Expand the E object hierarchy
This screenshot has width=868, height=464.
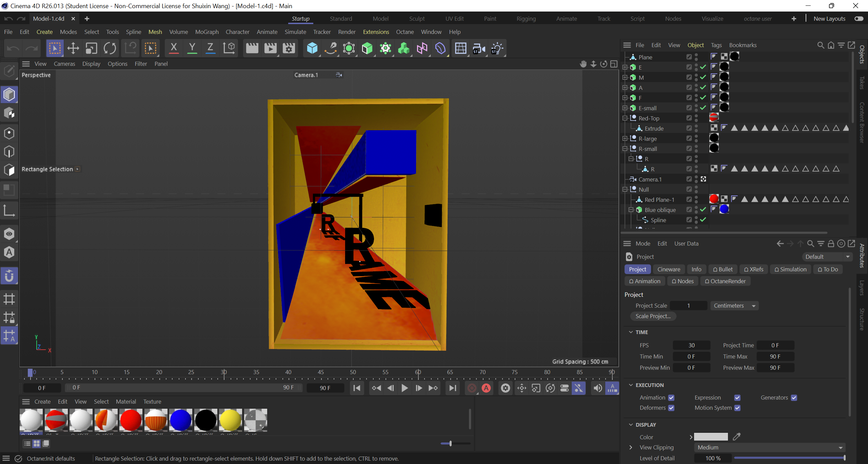click(x=625, y=67)
